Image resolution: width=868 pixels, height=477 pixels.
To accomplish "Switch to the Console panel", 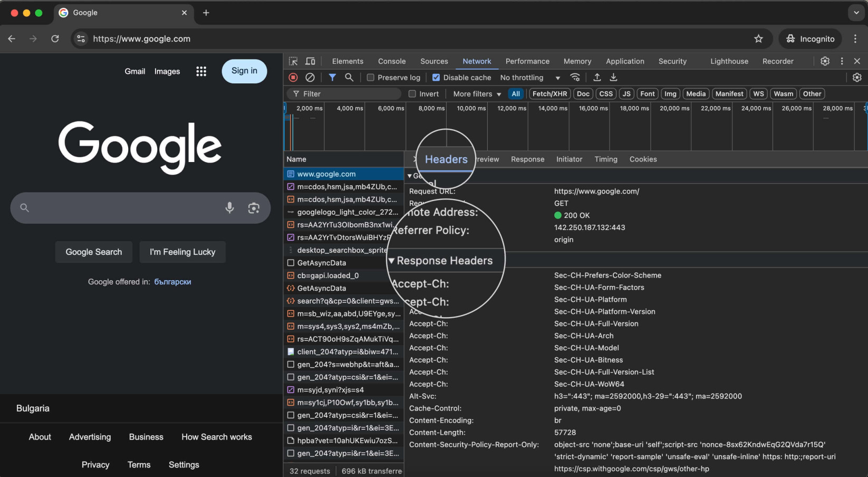I will pyautogui.click(x=392, y=61).
